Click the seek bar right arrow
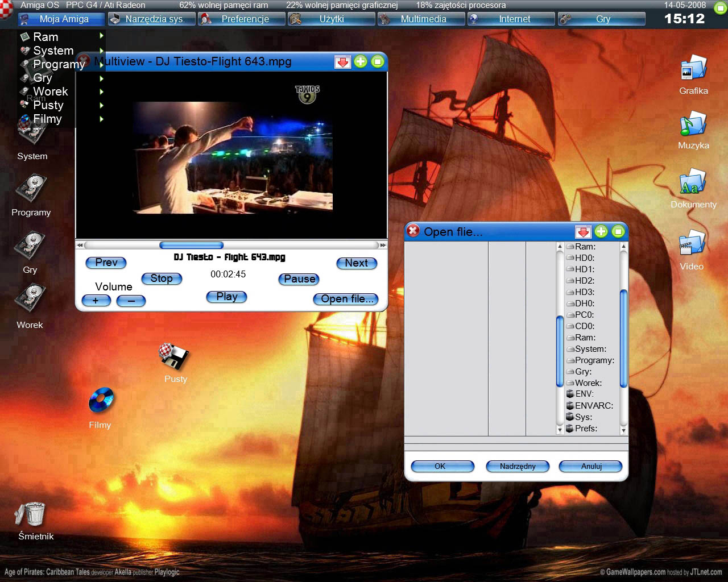Viewport: 728px width, 582px height. tap(383, 245)
